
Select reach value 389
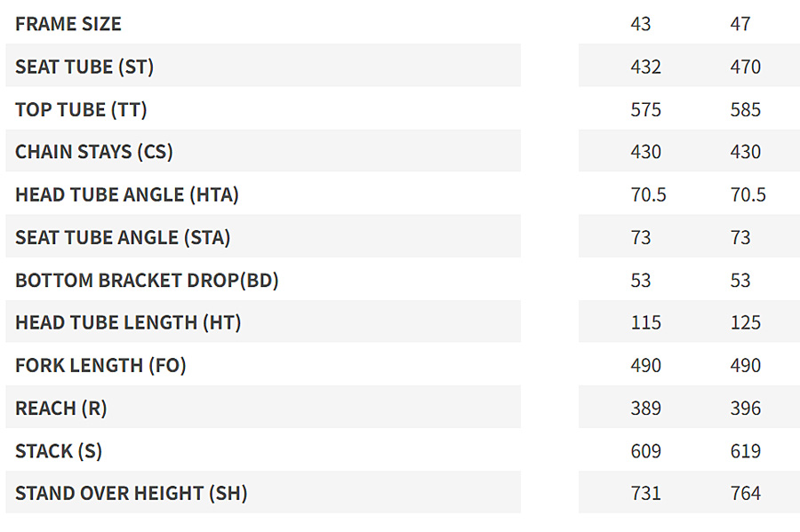(x=645, y=408)
